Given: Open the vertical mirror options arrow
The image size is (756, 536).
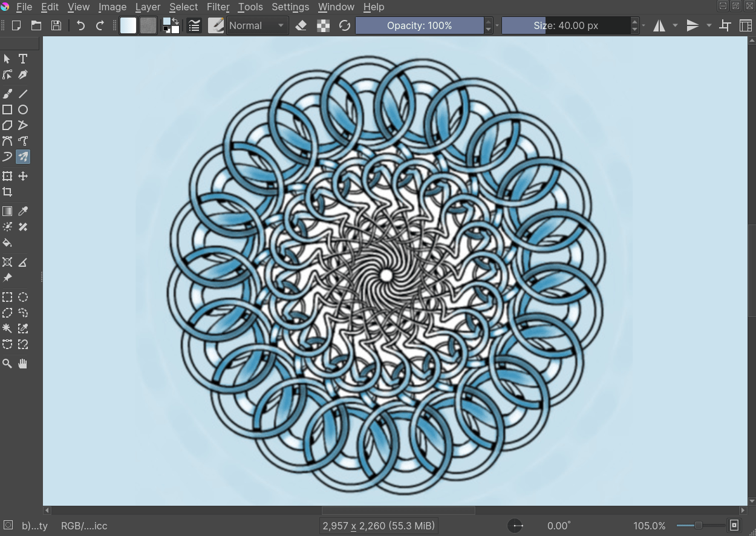Looking at the screenshot, I should (x=709, y=25).
